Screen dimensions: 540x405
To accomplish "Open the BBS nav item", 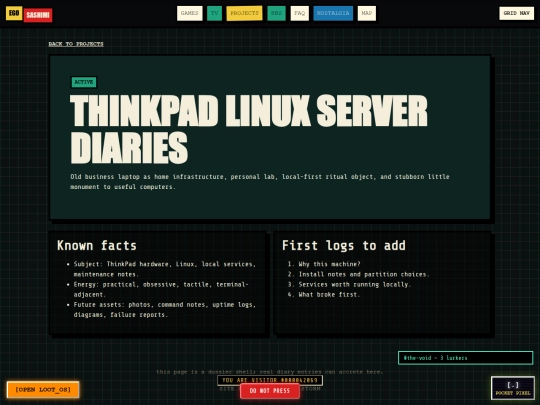I will [x=276, y=13].
